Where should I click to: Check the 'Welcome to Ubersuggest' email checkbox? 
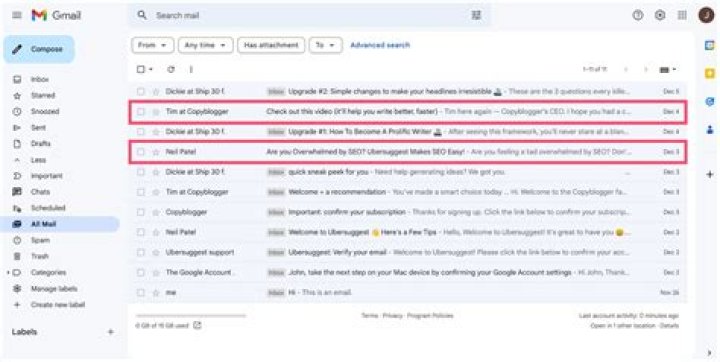(141, 232)
